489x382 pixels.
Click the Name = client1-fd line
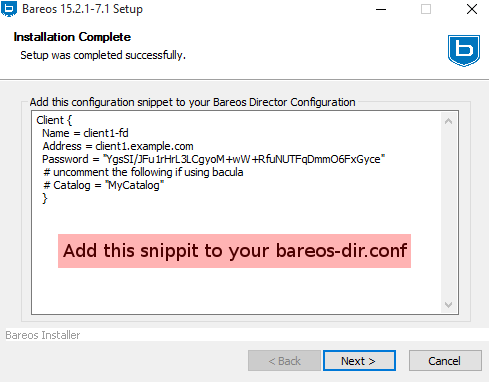[x=85, y=133]
